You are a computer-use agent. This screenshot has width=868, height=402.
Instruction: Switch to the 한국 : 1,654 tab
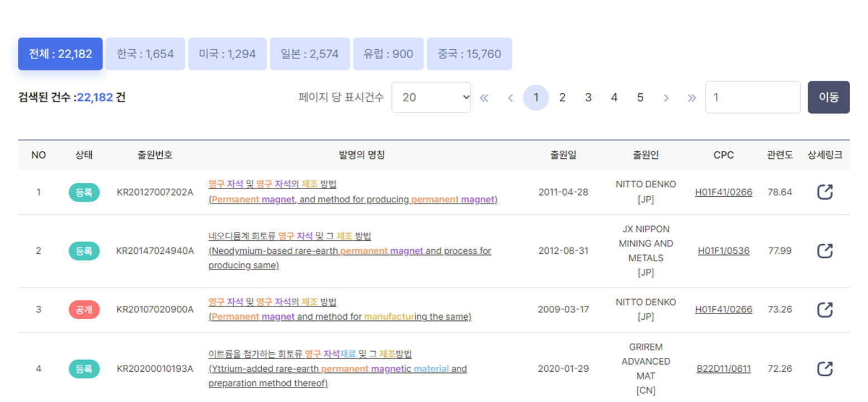point(145,54)
